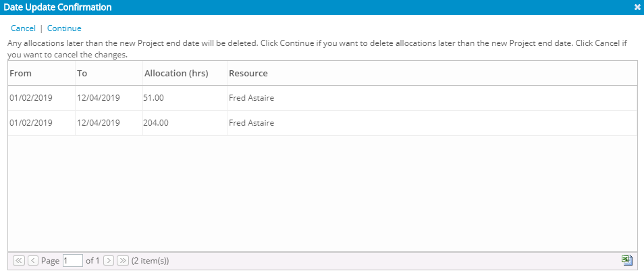Click the Cancel link

[23, 28]
